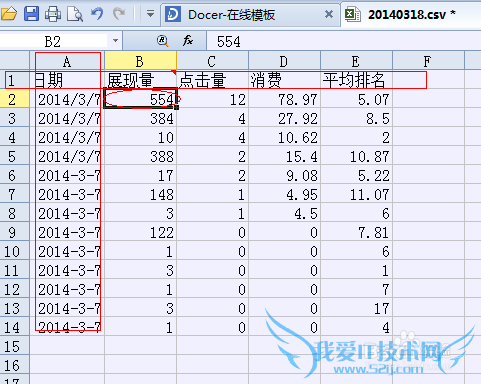Click the Undo arrow icon
This screenshot has width=481, height=384.
pyautogui.click(x=97, y=14)
